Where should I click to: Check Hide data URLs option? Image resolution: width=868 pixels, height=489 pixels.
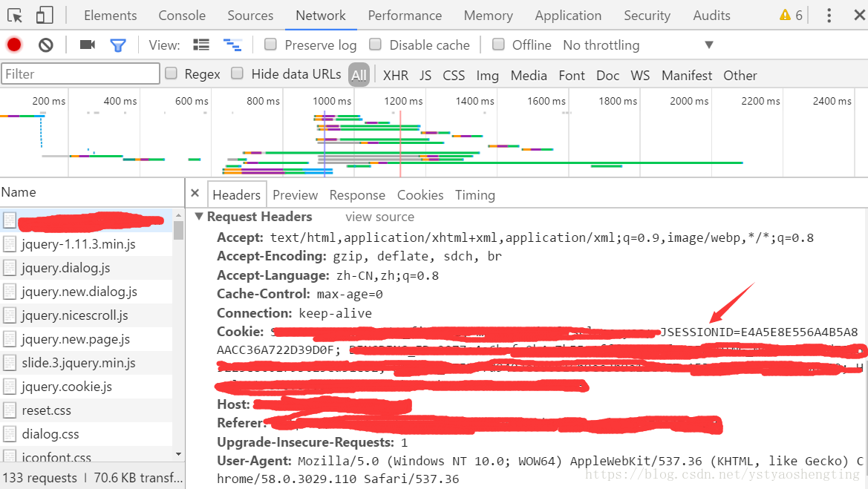238,73
